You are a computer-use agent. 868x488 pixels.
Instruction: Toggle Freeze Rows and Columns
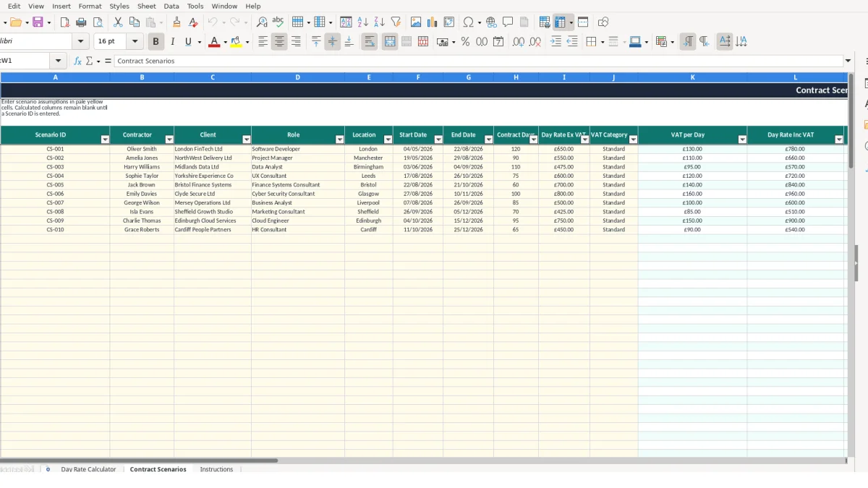[560, 22]
